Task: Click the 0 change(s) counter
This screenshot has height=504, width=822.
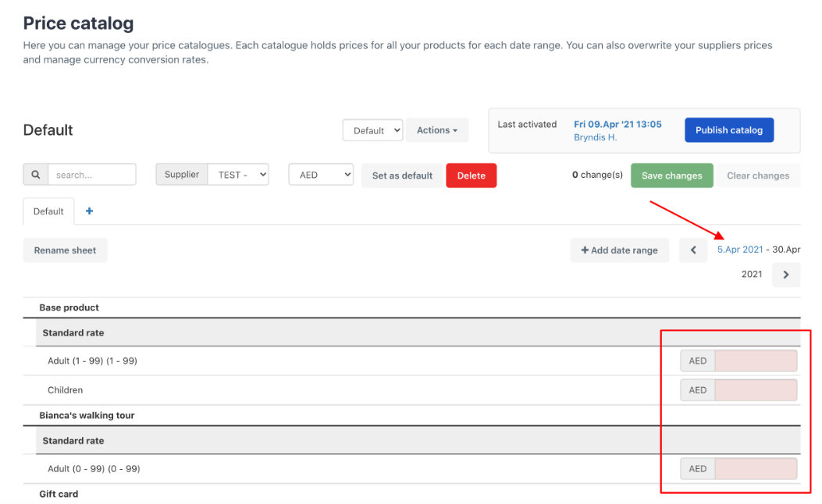Action: (598, 175)
